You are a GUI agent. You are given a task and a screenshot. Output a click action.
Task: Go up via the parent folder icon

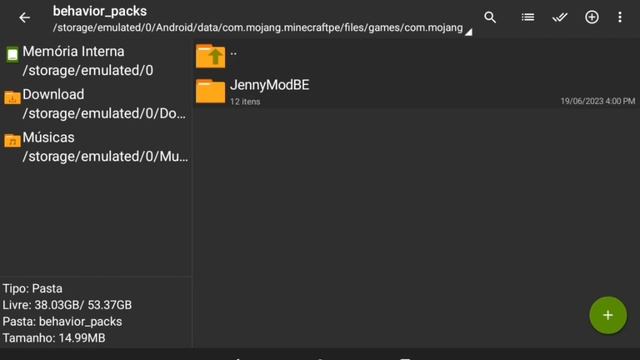(x=210, y=56)
